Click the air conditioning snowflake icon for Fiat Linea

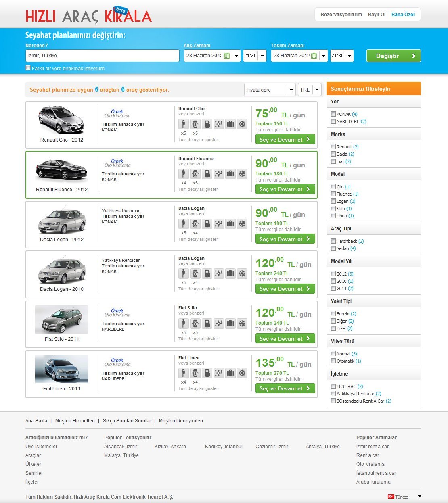[242, 373]
